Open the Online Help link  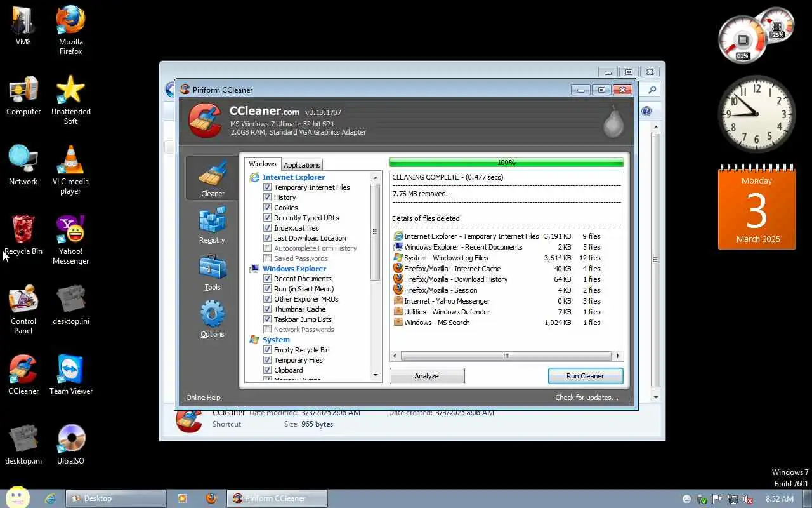tap(203, 398)
